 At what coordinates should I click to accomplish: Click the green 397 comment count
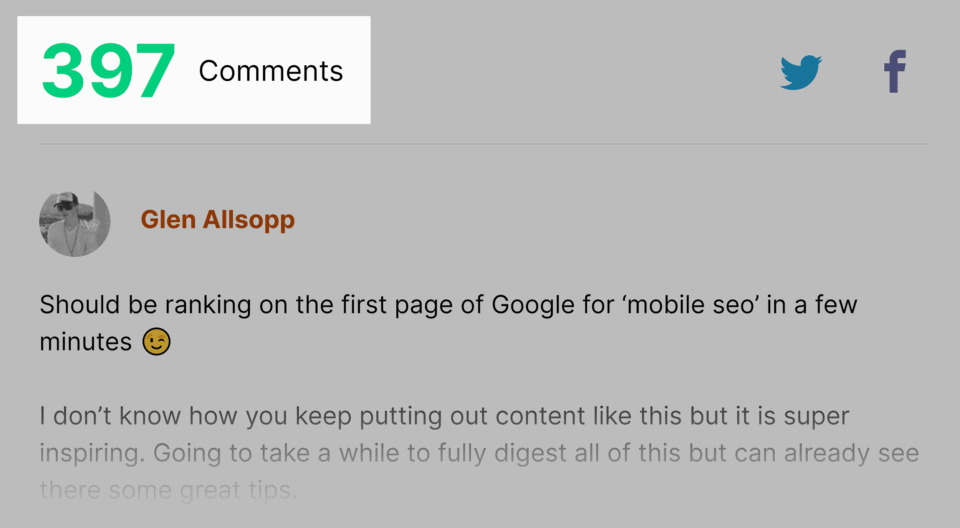108,71
